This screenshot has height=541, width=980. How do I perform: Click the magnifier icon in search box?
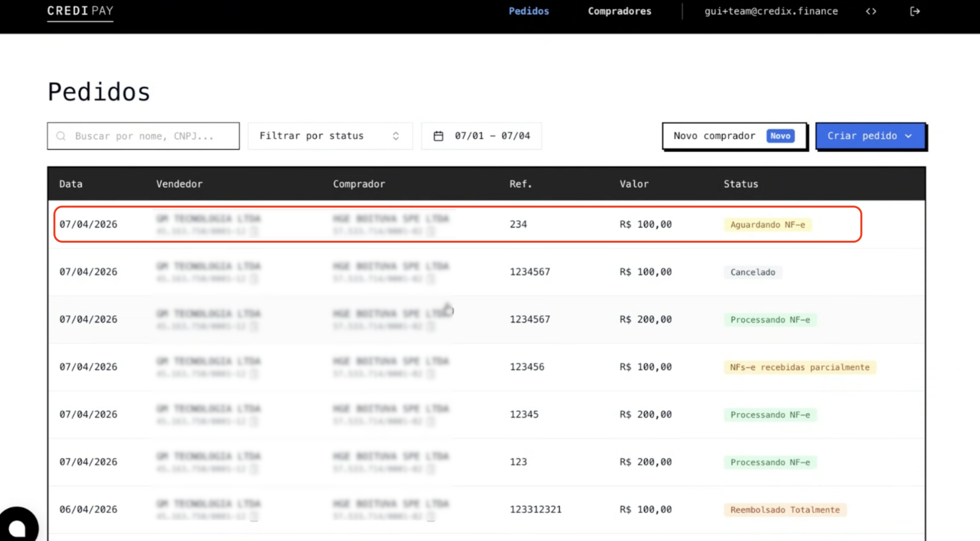pyautogui.click(x=61, y=136)
